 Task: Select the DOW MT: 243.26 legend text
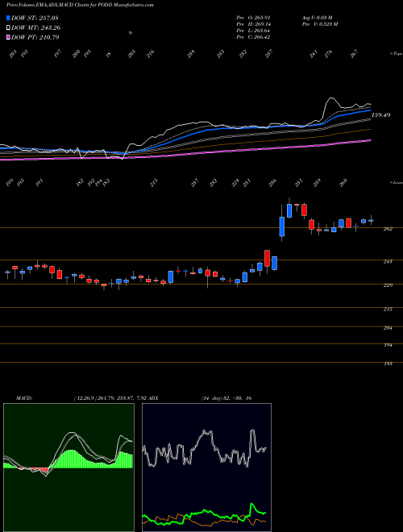click(x=36, y=28)
